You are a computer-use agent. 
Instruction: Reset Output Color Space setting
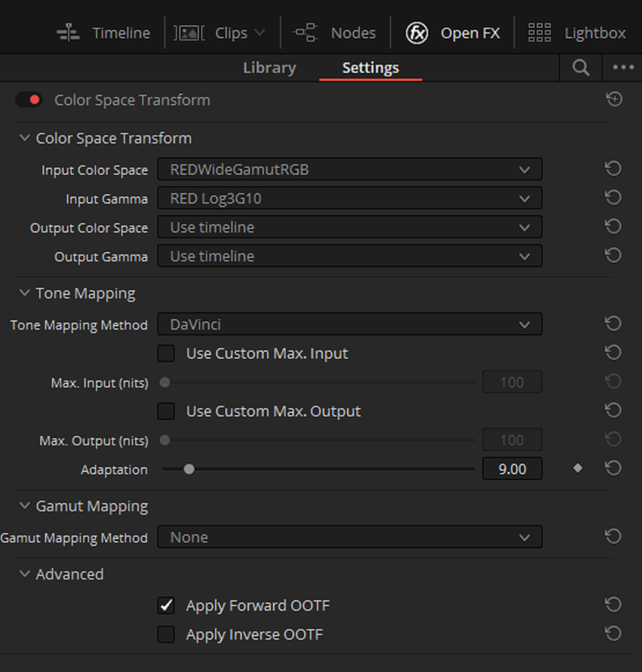pyautogui.click(x=613, y=226)
